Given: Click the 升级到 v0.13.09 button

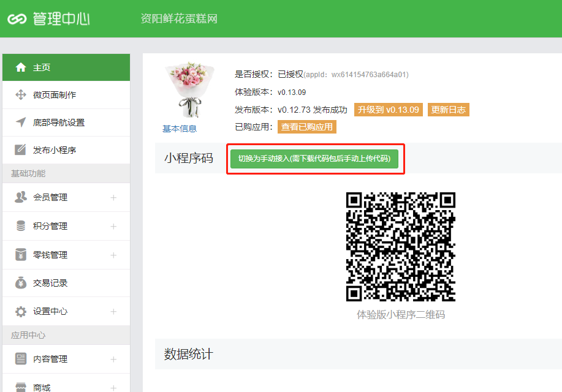Looking at the screenshot, I should (389, 110).
